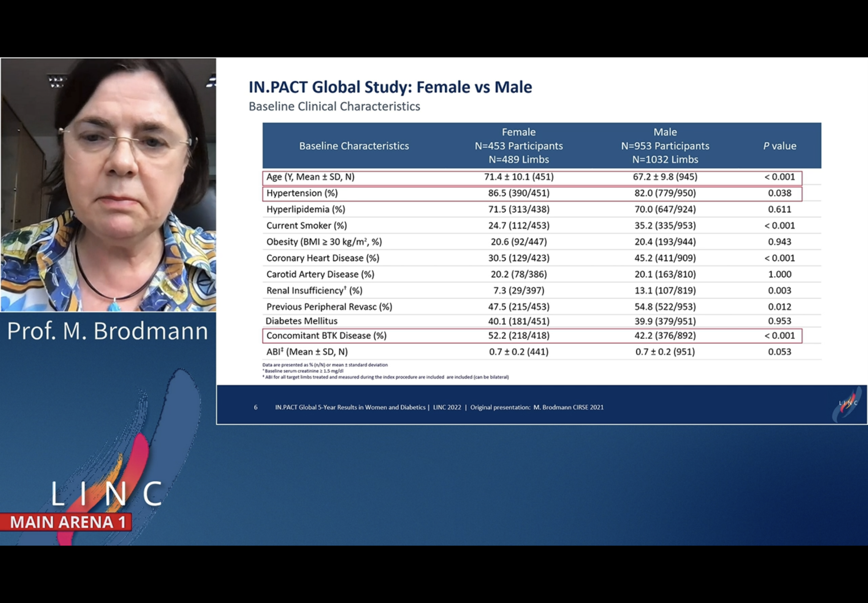Click the Concomitant BTK Disease row label
This screenshot has height=603, width=868.
coord(326,335)
